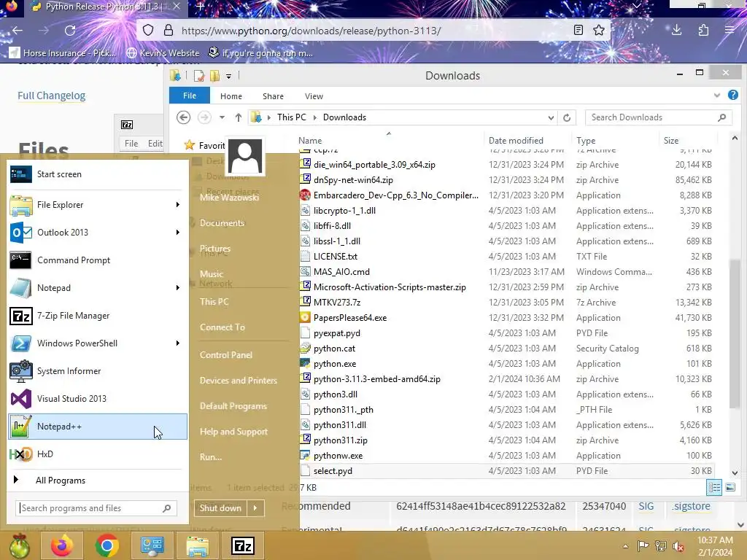Expand Windows PowerShell submenu arrow
This screenshot has height=560, width=747.
tap(178, 343)
